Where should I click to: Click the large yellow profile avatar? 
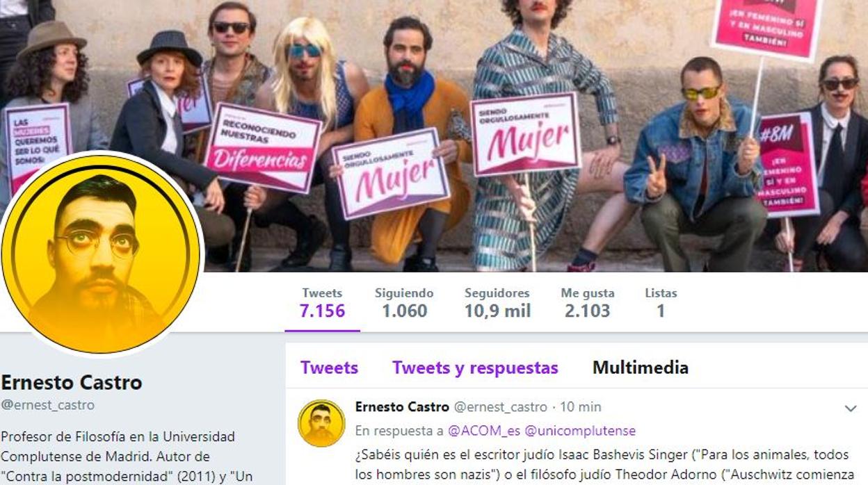(101, 254)
